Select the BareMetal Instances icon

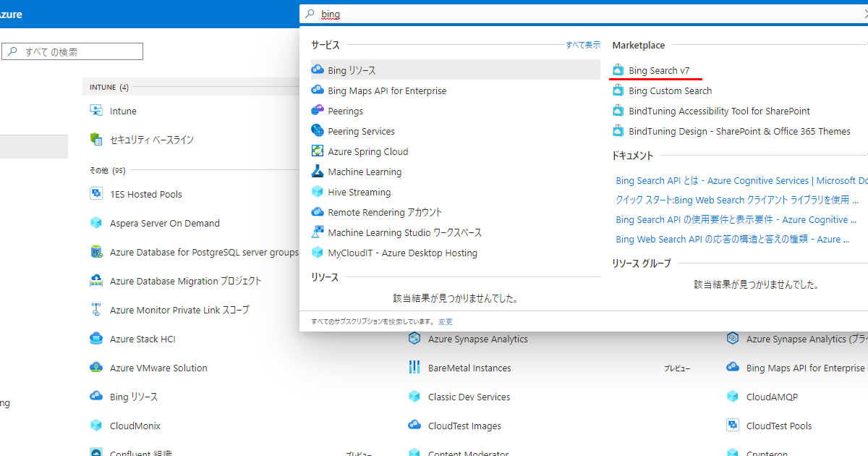pyautogui.click(x=414, y=367)
